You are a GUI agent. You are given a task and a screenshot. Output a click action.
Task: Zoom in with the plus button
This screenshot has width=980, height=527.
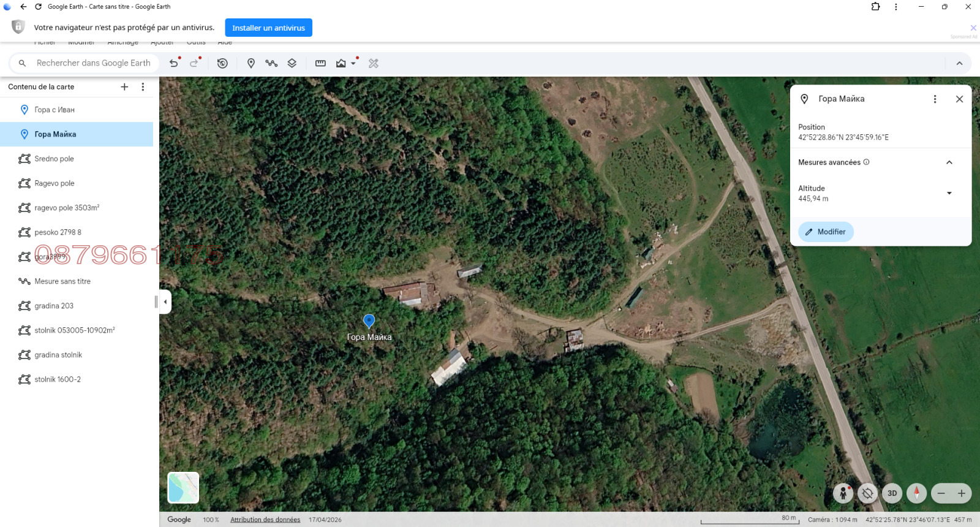point(962,493)
